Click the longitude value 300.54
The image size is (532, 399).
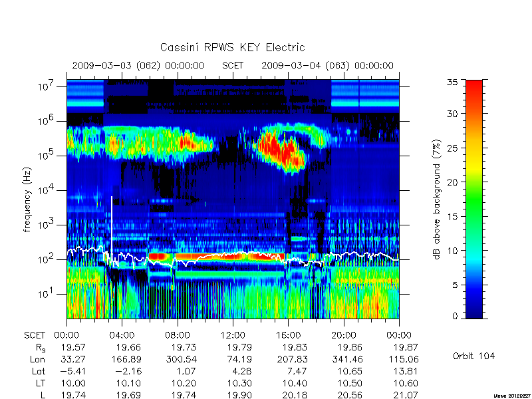tap(181, 359)
